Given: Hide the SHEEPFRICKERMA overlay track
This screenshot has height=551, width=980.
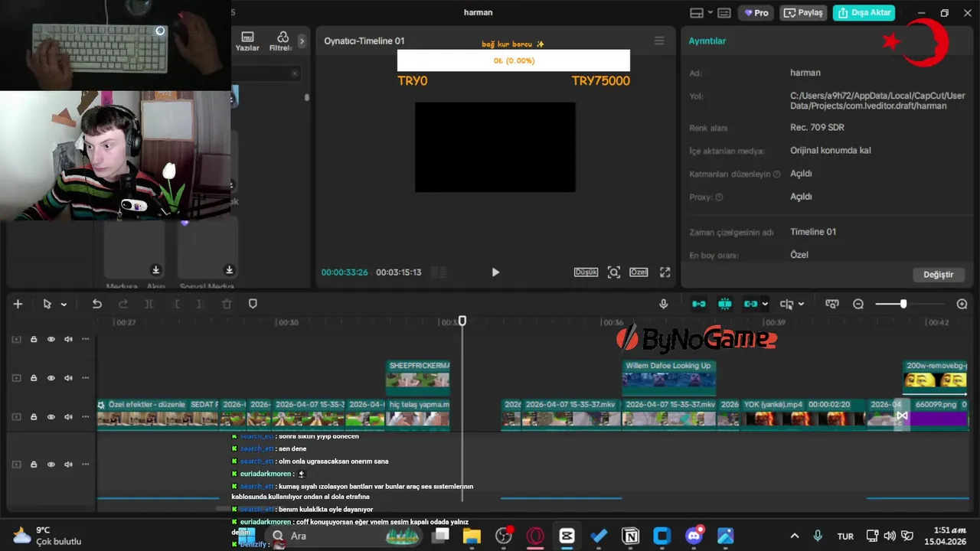Looking at the screenshot, I should tap(51, 378).
